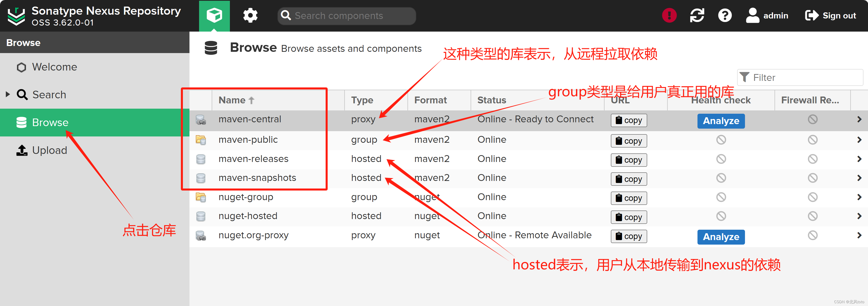Copy URL for maven-snapshots
Screen dimensions: 868x306
(629, 179)
